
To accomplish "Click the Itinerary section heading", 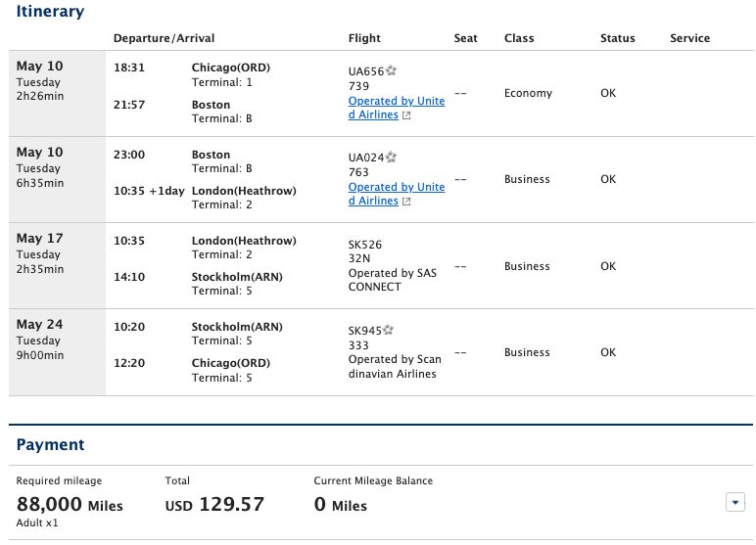I will tap(50, 13).
